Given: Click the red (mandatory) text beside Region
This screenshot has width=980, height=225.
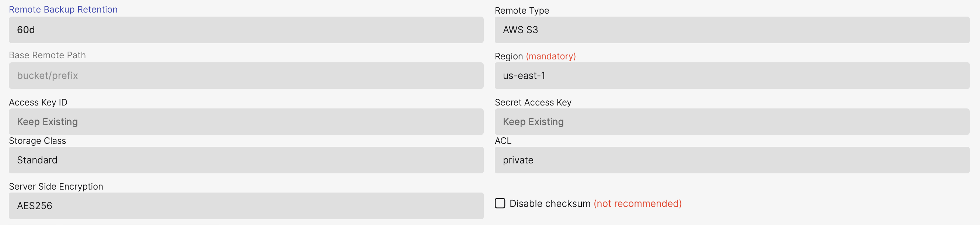Looking at the screenshot, I should pyautogui.click(x=550, y=56).
